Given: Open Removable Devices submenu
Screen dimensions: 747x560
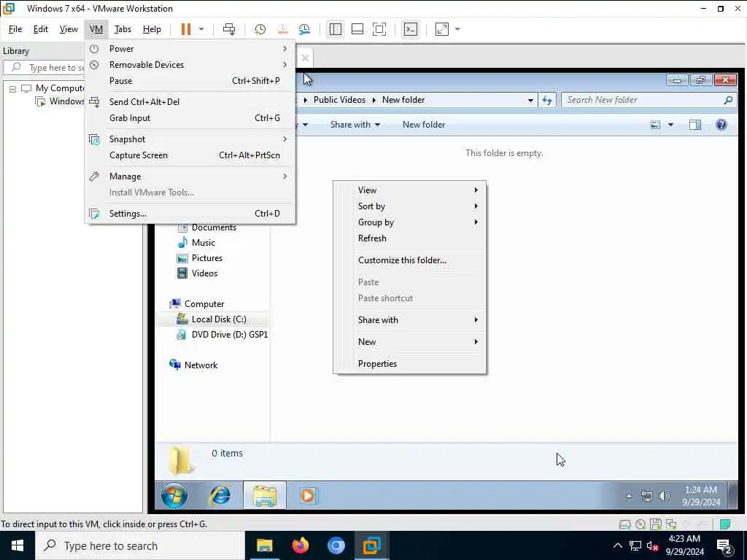Looking at the screenshot, I should tap(190, 65).
